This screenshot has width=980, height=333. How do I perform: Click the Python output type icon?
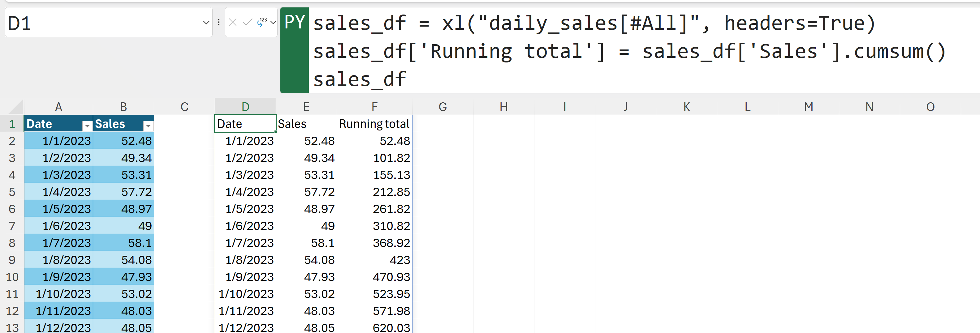262,22
